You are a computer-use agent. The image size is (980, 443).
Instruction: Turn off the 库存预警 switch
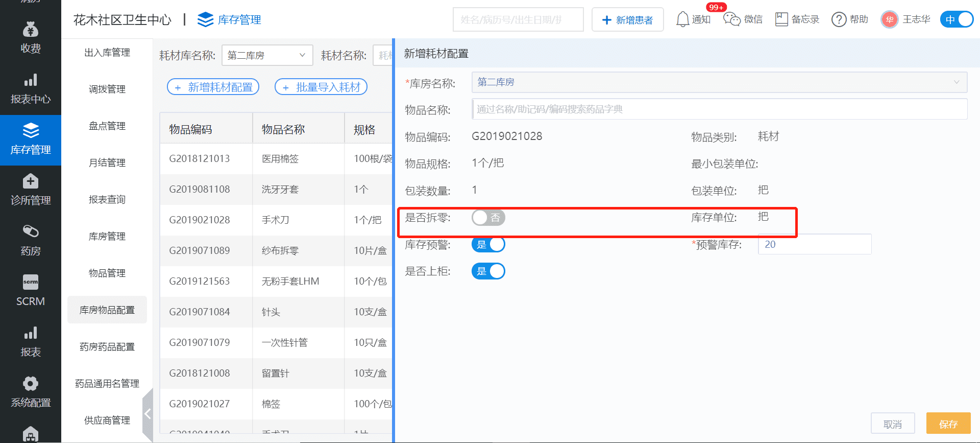coord(488,245)
